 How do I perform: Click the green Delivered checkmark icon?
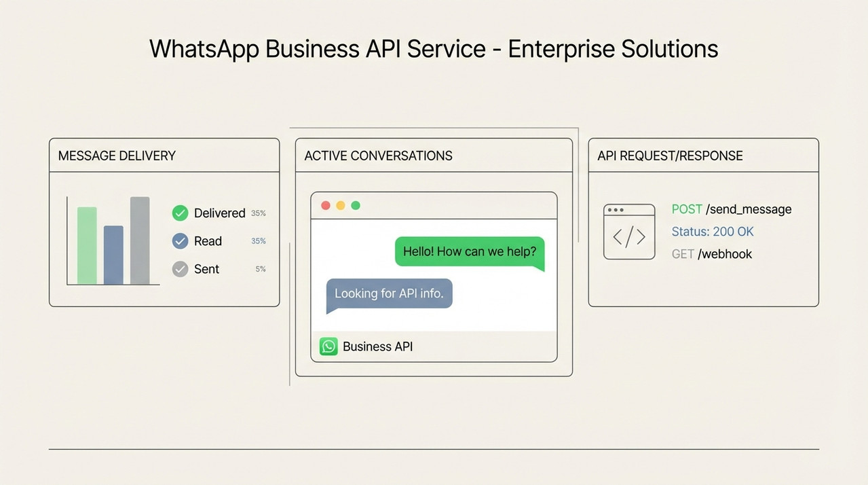(x=180, y=213)
